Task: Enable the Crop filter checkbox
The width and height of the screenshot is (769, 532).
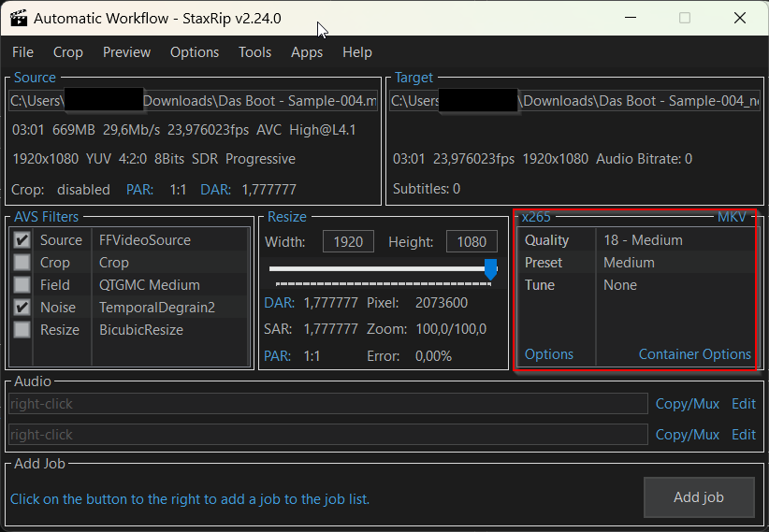Action: point(22,263)
